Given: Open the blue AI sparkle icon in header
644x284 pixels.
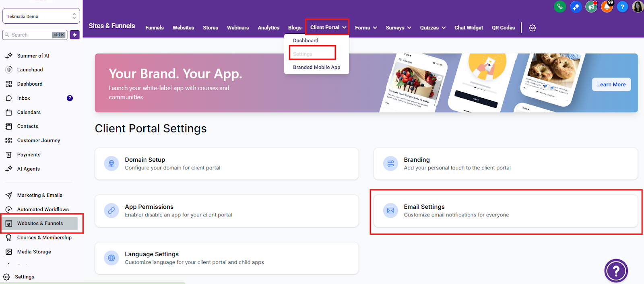Looking at the screenshot, I should click(x=576, y=7).
